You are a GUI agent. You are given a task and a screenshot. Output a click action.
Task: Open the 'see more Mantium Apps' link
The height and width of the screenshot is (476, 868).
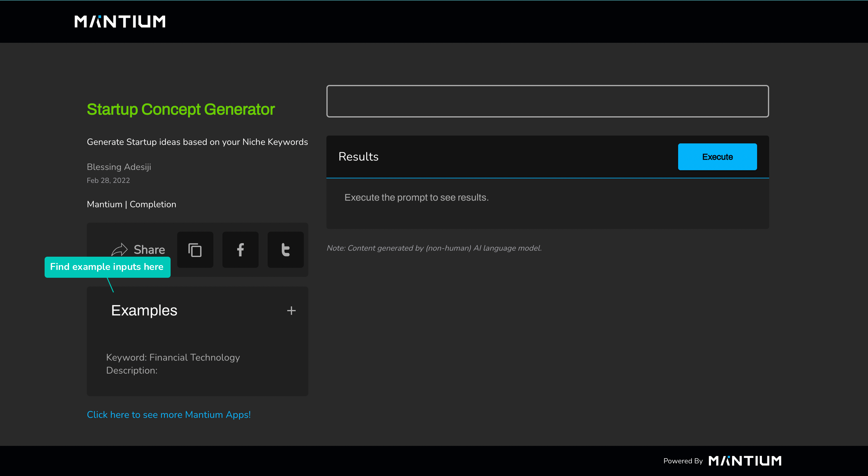(168, 414)
